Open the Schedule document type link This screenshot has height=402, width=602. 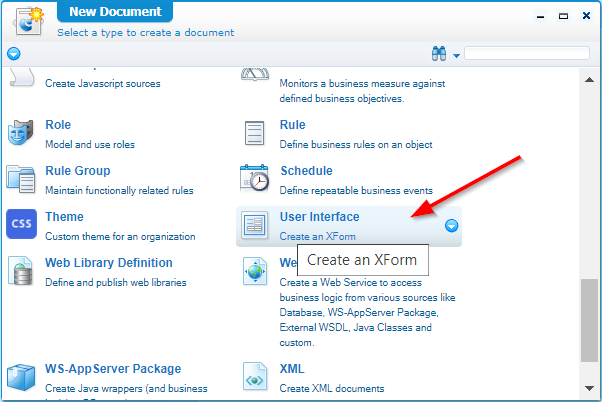307,171
